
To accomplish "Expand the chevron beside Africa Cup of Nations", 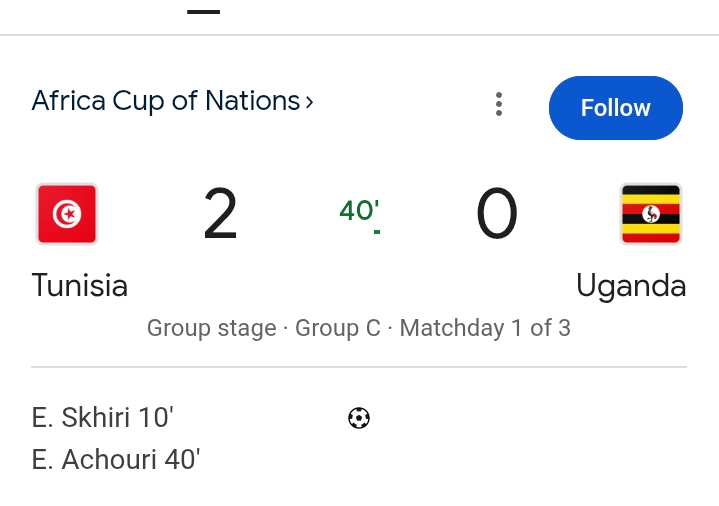I will [310, 102].
